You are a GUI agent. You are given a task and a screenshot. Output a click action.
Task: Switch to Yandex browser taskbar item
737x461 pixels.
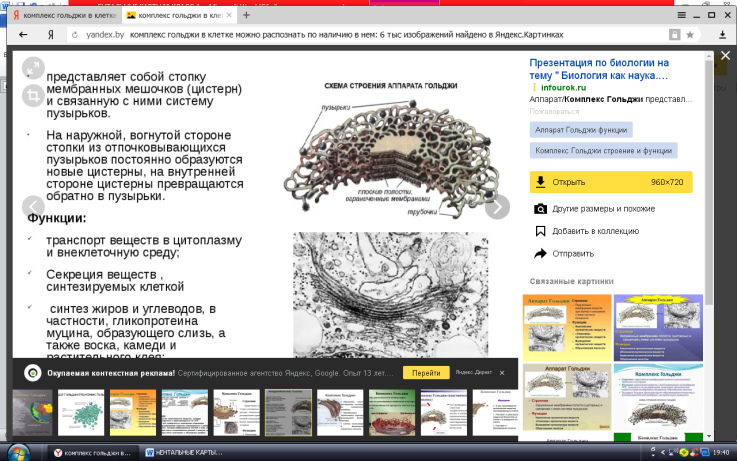tap(93, 453)
